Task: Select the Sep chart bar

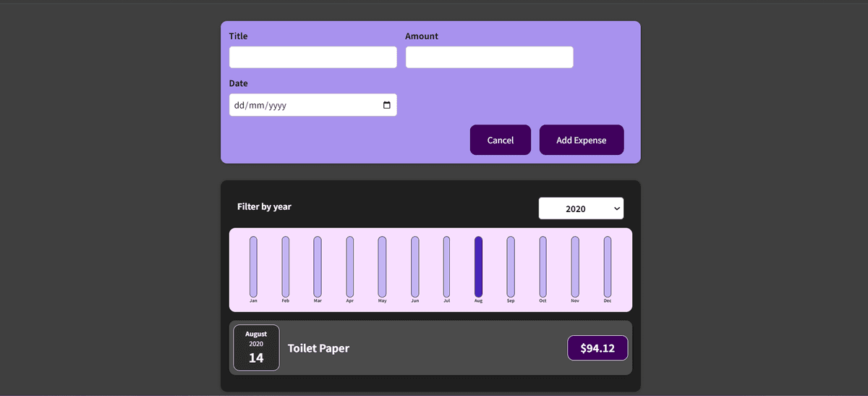Action: (511, 266)
